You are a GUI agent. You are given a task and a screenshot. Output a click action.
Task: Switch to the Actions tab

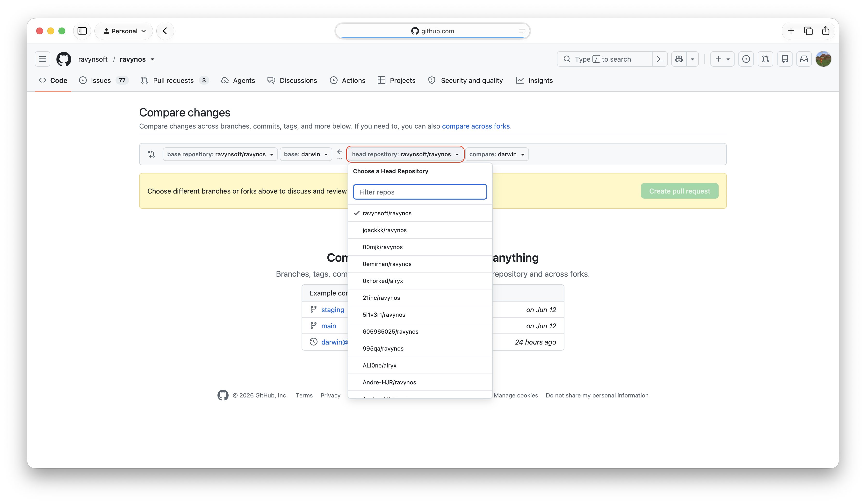(x=347, y=80)
